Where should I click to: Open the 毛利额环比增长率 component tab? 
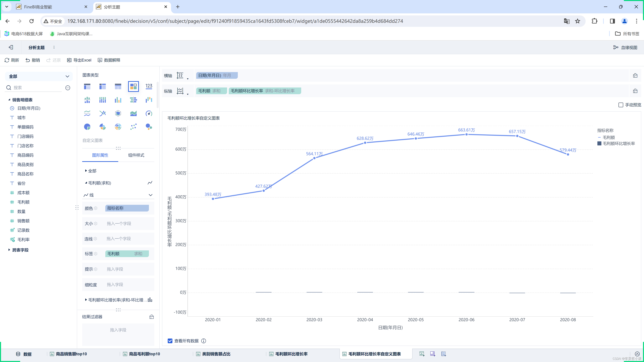(x=291, y=354)
